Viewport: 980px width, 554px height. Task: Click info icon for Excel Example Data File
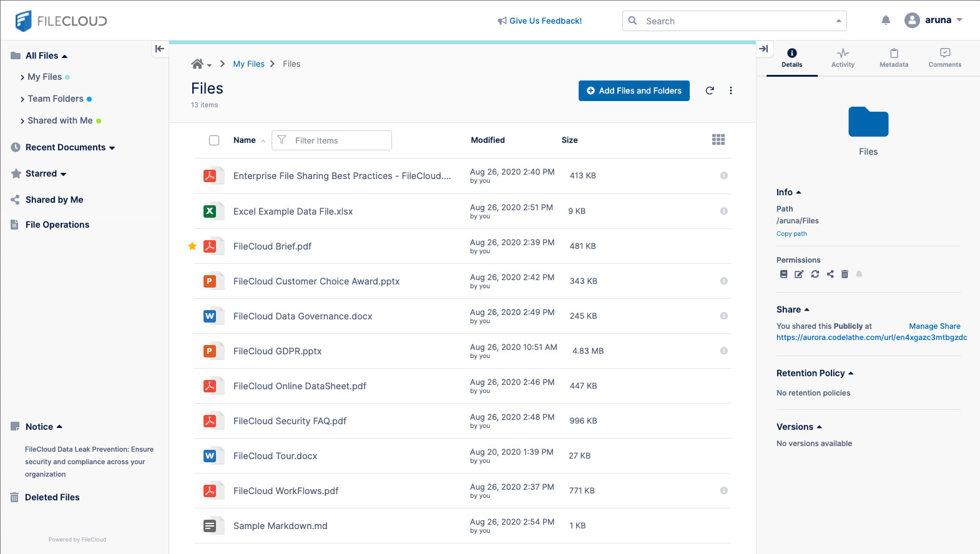pyautogui.click(x=724, y=211)
